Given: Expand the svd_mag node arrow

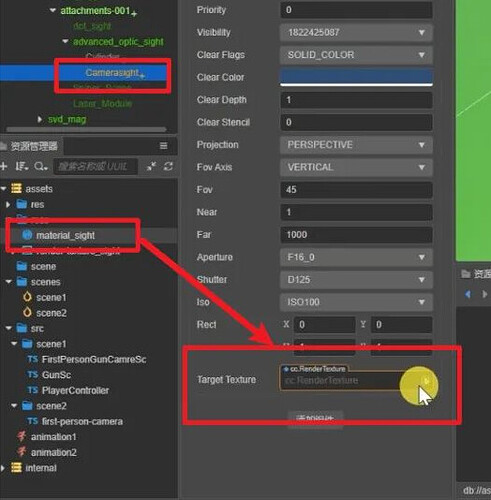Looking at the screenshot, I should [x=40, y=119].
